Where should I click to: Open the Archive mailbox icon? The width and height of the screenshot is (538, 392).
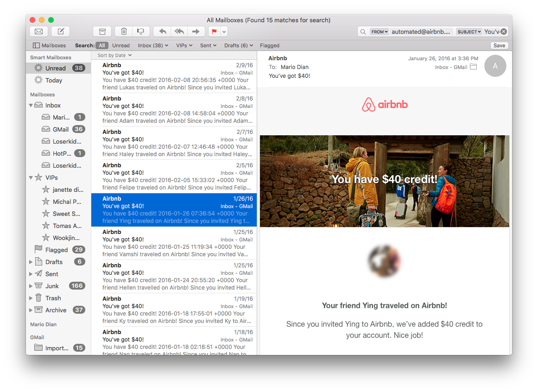(x=38, y=310)
